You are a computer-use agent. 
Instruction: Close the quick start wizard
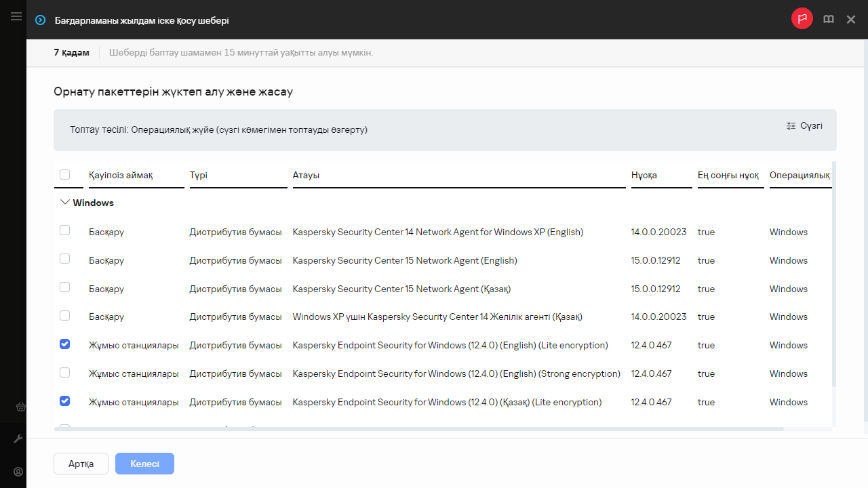(x=851, y=20)
